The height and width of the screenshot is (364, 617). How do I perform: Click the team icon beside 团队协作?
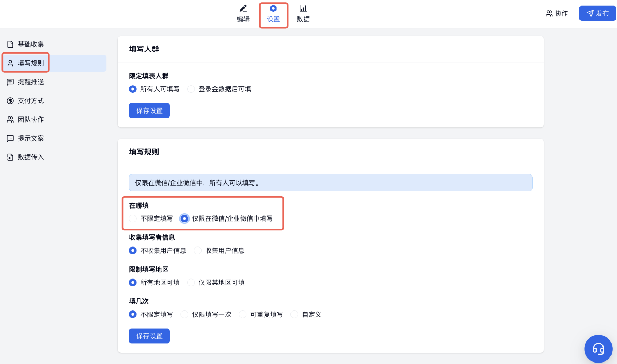click(10, 119)
